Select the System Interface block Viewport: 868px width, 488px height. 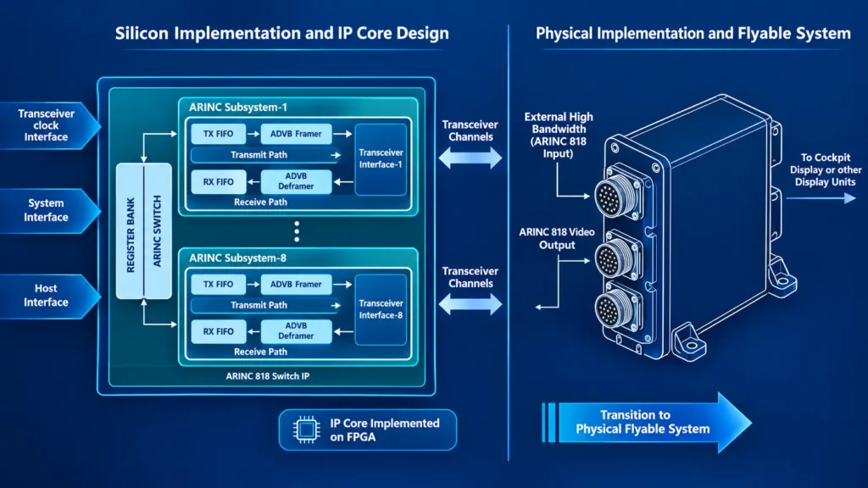pyautogui.click(x=49, y=210)
